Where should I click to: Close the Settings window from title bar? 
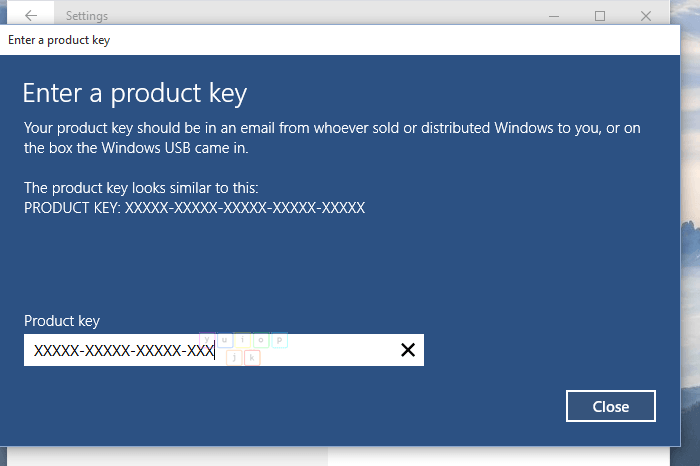coord(646,16)
